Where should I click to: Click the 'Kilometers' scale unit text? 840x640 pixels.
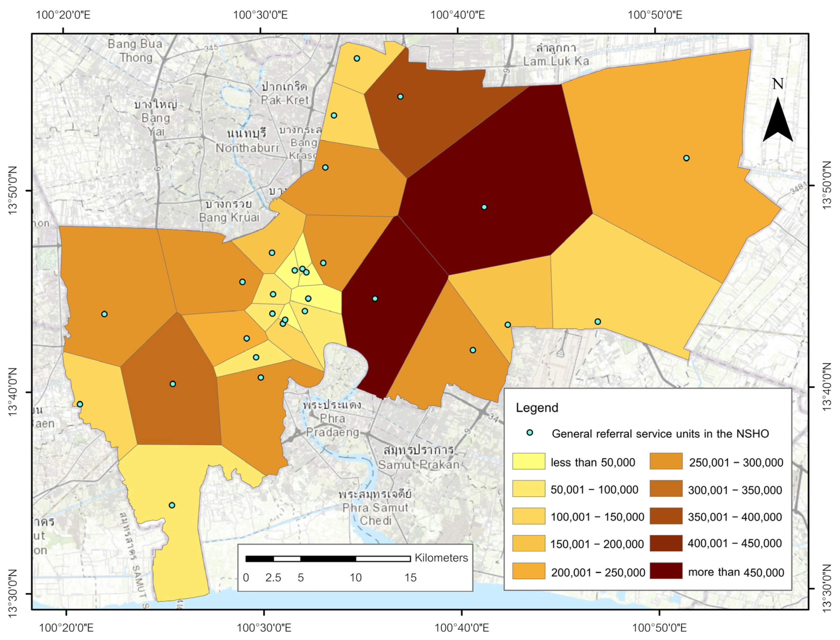(441, 558)
